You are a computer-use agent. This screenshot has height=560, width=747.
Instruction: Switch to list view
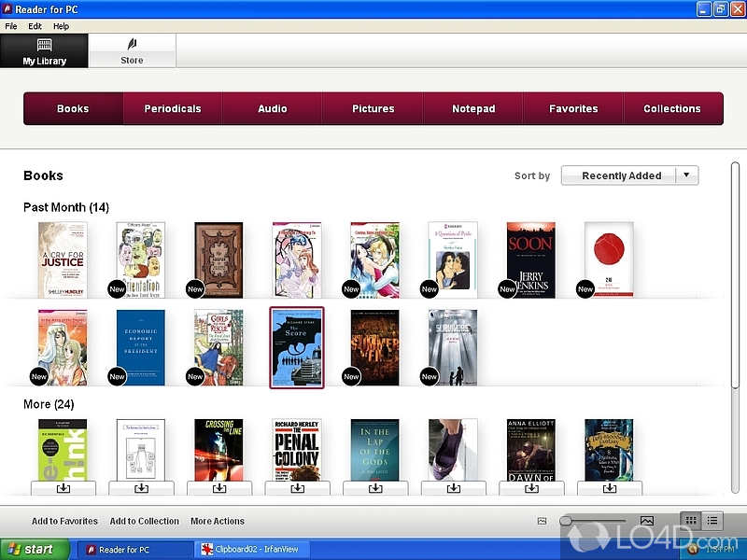[712, 521]
